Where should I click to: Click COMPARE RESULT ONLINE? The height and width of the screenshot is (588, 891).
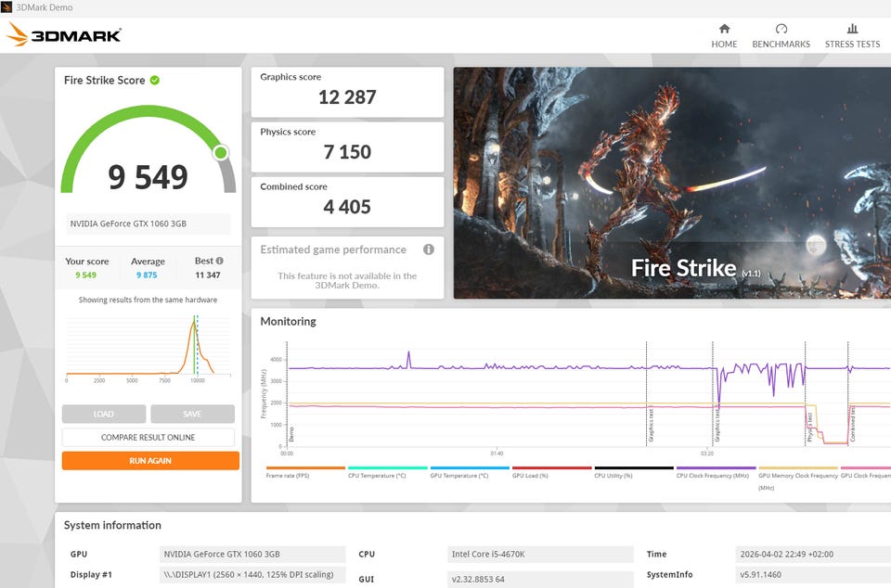pyautogui.click(x=148, y=437)
